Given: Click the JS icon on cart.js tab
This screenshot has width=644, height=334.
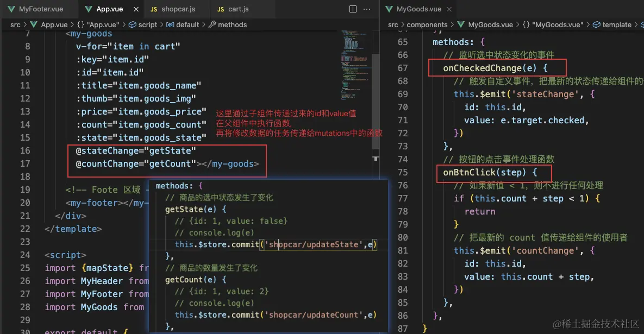Looking at the screenshot, I should [221, 9].
